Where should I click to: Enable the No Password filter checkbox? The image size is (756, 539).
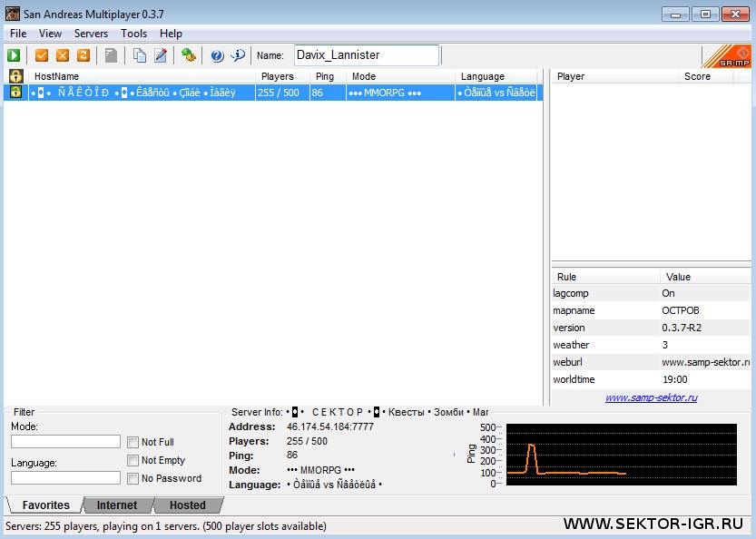[x=133, y=478]
